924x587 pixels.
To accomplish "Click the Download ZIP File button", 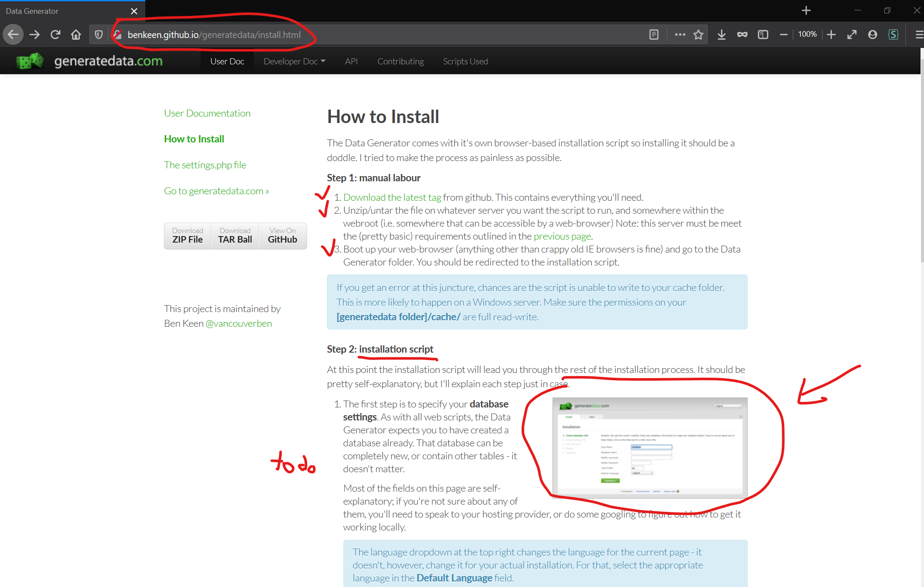I will tap(188, 236).
